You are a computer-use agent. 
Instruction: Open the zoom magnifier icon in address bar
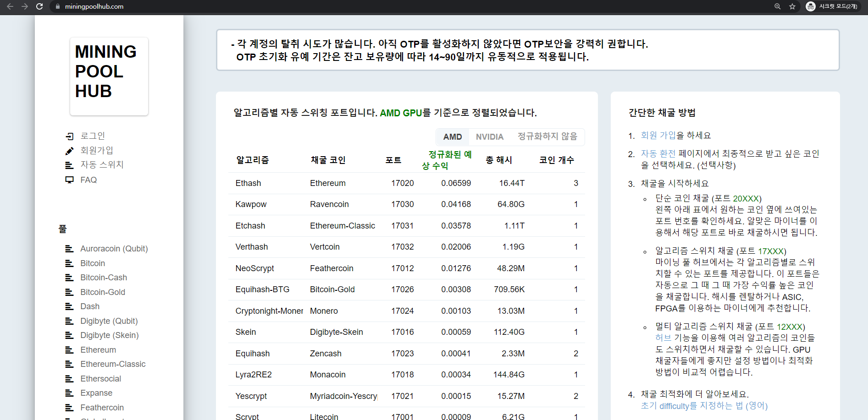click(778, 6)
